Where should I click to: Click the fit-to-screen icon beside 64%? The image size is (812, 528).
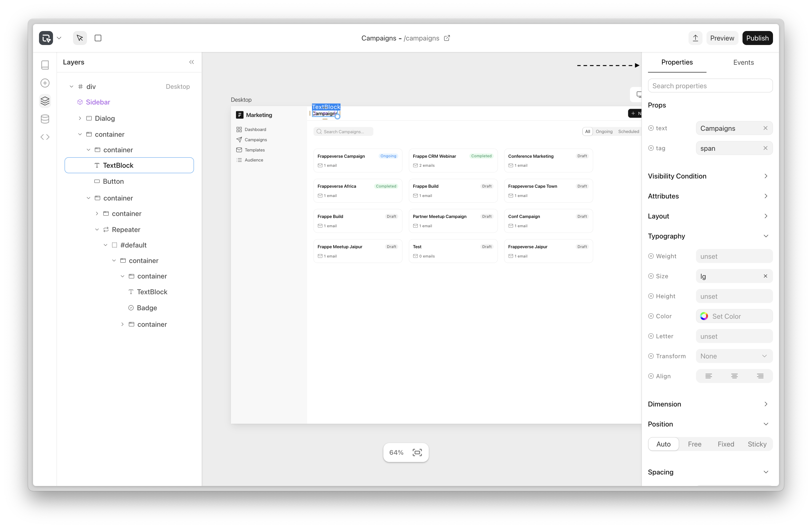(x=417, y=452)
